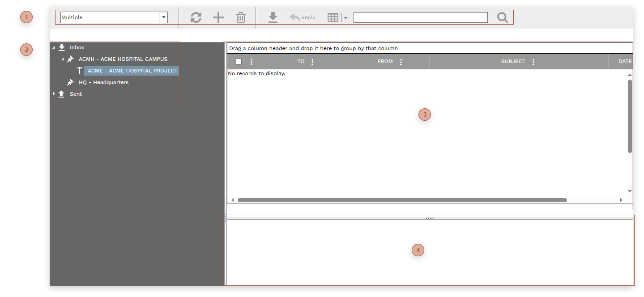Image resolution: width=644 pixels, height=297 pixels.
Task: Select ACME - ACME HOSPITAL PROJECT item
Action: point(132,71)
